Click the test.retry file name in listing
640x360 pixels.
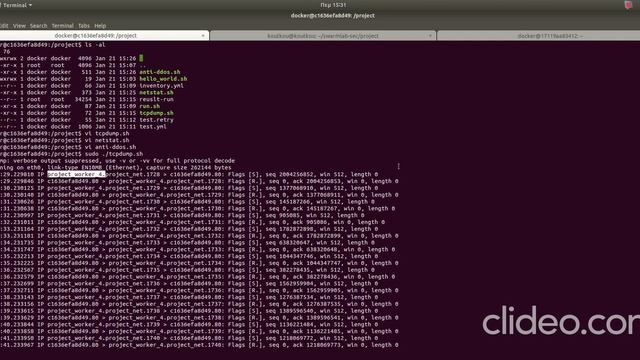(156, 120)
